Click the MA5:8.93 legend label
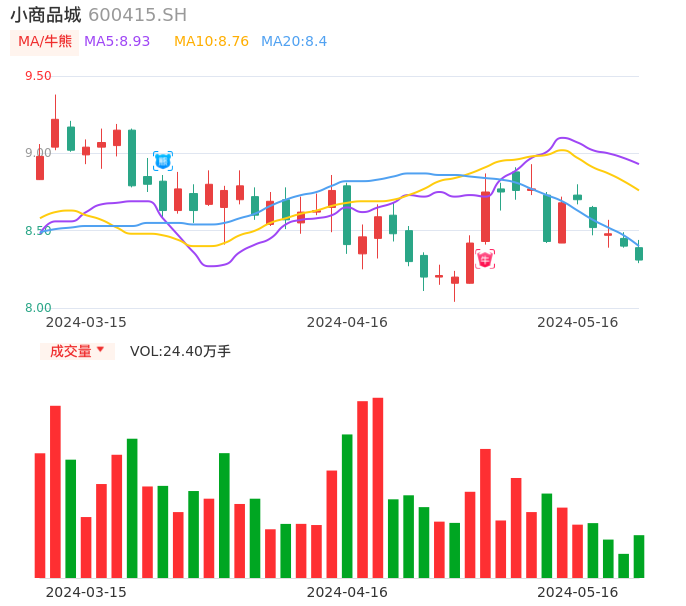 pos(117,42)
